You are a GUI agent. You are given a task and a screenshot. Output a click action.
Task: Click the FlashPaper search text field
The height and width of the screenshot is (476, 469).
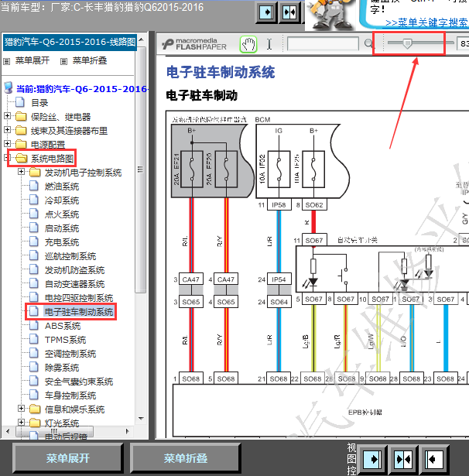pos(323,43)
